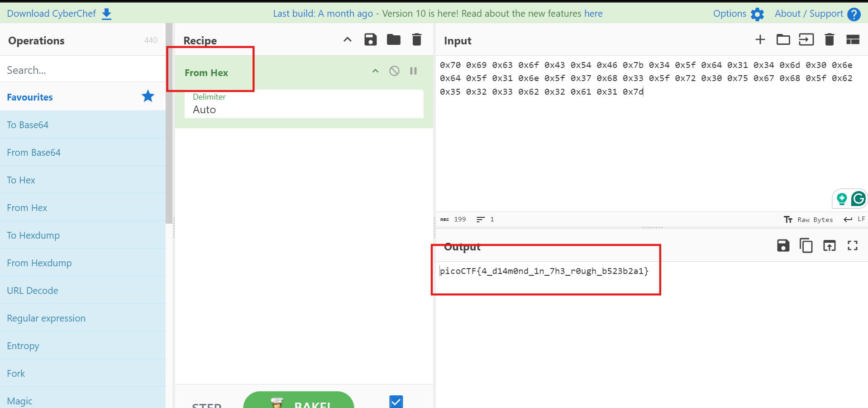Click the Grammarly lightbulb suggestion icon

[x=842, y=198]
